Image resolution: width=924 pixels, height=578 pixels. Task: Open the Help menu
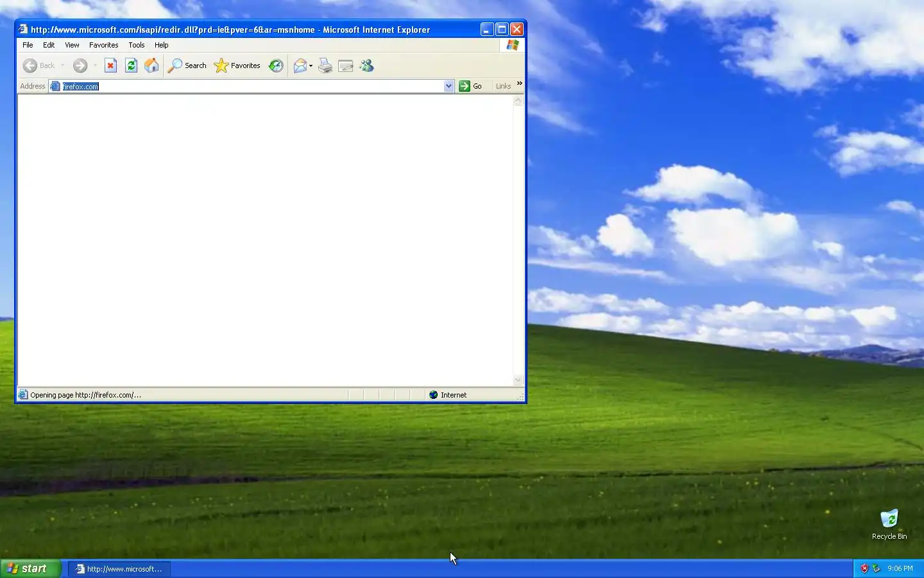click(x=162, y=45)
